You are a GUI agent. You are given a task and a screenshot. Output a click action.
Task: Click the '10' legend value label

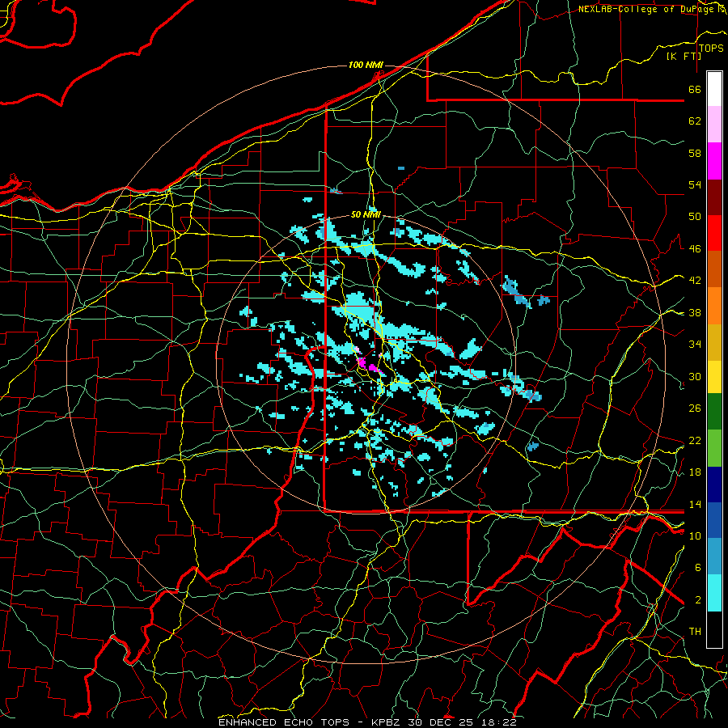[x=695, y=535]
